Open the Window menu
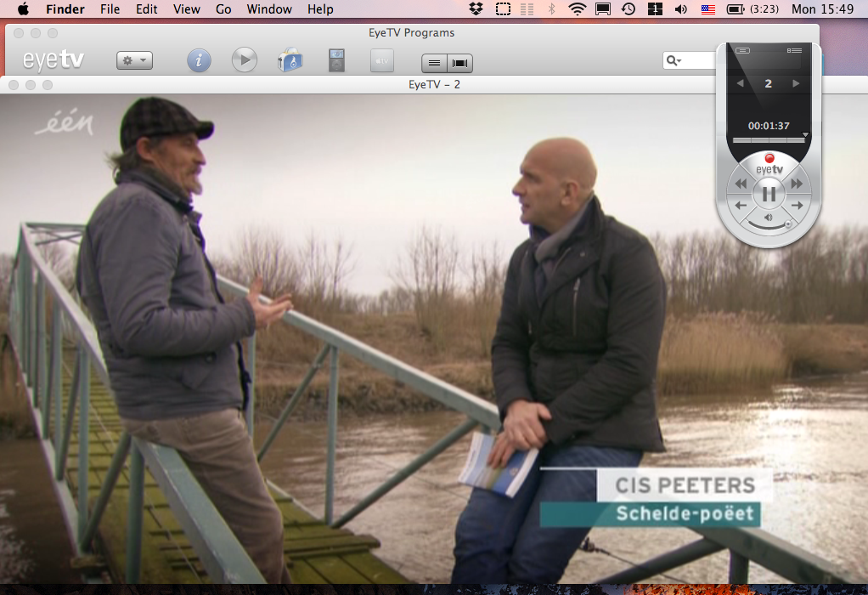This screenshot has height=595, width=868. [269, 8]
